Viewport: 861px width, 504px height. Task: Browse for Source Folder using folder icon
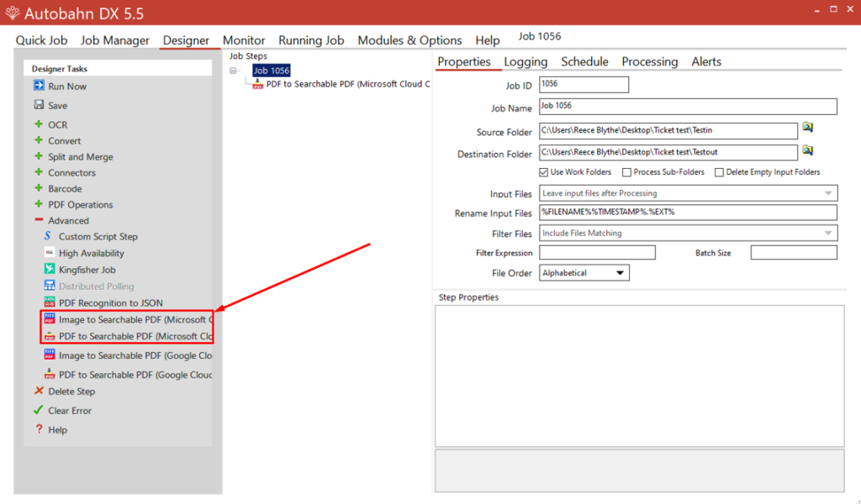coord(808,127)
